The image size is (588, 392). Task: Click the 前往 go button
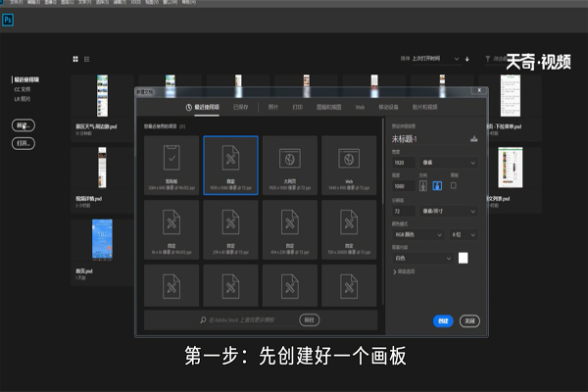click(x=309, y=320)
